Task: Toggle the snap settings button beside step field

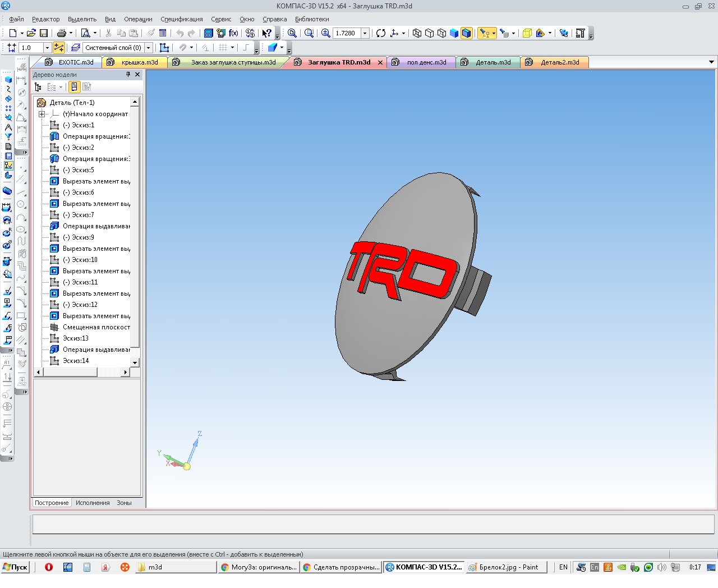Action: tap(59, 48)
